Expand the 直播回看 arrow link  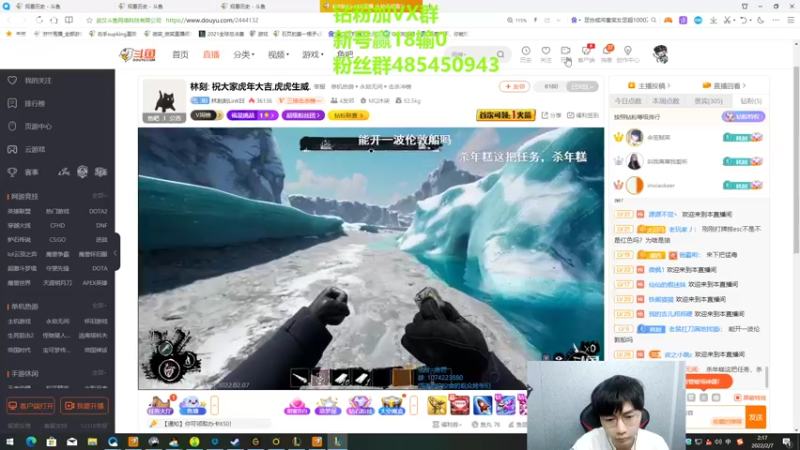[724, 86]
